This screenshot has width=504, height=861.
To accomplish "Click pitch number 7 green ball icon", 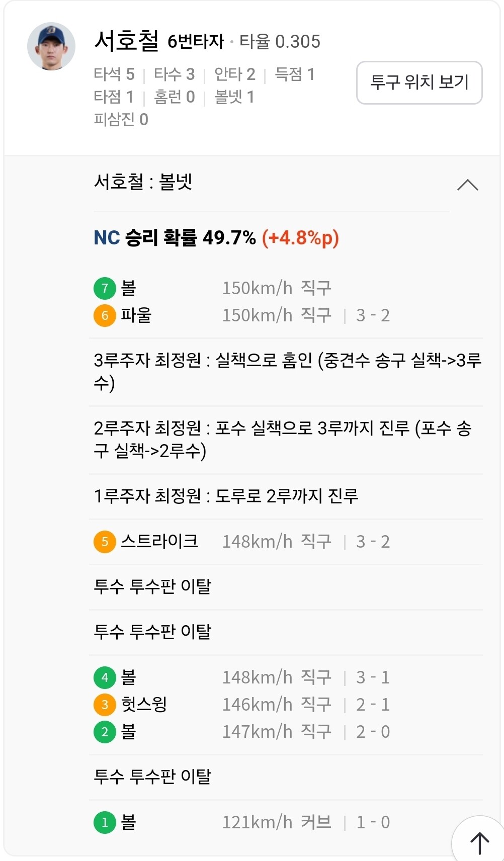I will (x=105, y=288).
